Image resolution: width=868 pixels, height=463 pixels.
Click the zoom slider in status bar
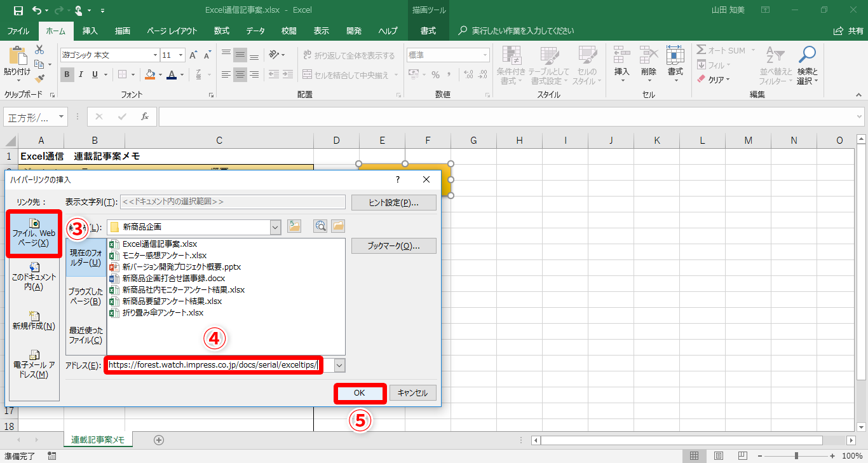(796, 456)
